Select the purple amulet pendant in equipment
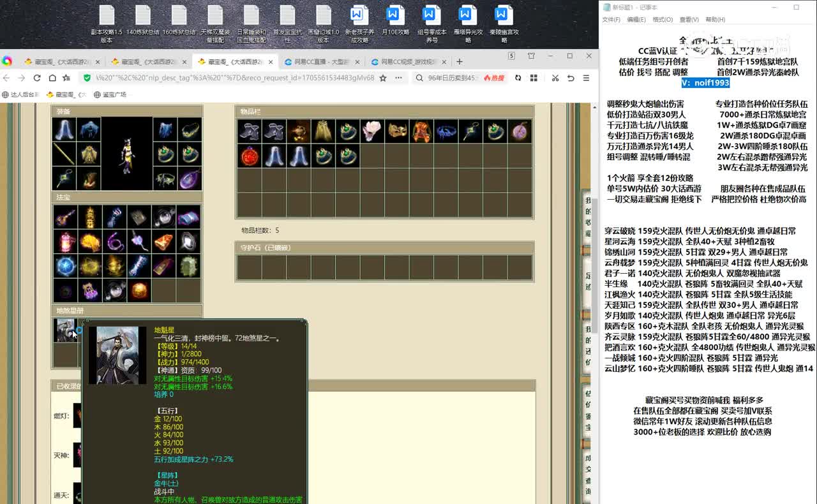The height and width of the screenshot is (504, 817). (190, 179)
